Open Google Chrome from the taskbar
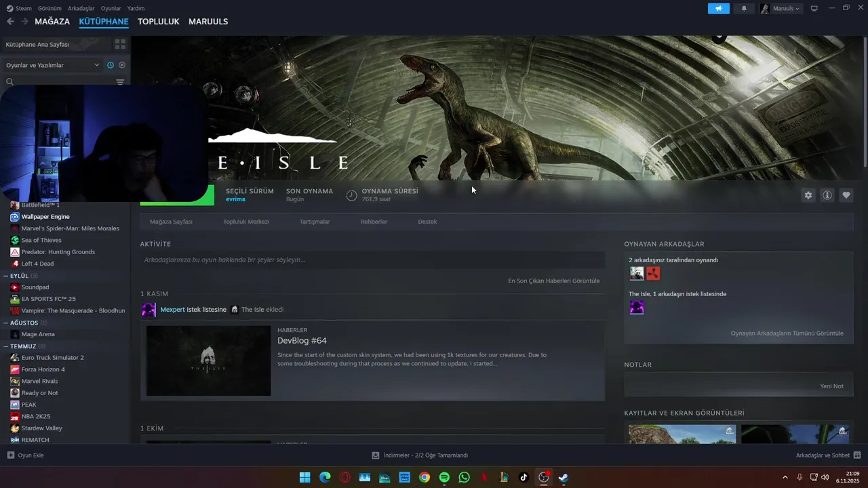 click(425, 477)
